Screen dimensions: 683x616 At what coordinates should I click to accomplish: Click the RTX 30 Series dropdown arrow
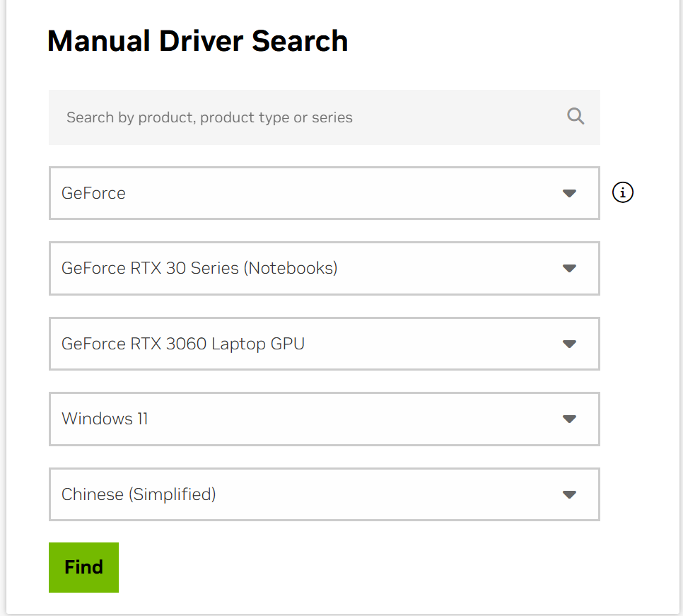click(569, 268)
